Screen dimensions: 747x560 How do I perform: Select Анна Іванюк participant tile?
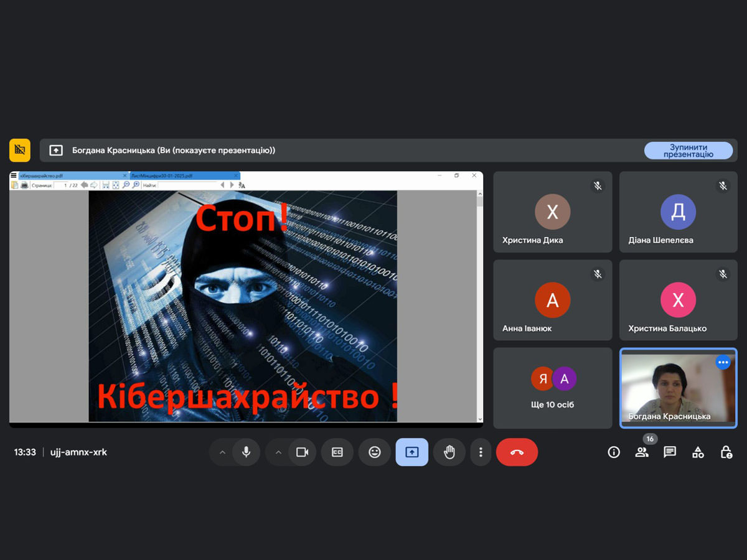coord(553,300)
